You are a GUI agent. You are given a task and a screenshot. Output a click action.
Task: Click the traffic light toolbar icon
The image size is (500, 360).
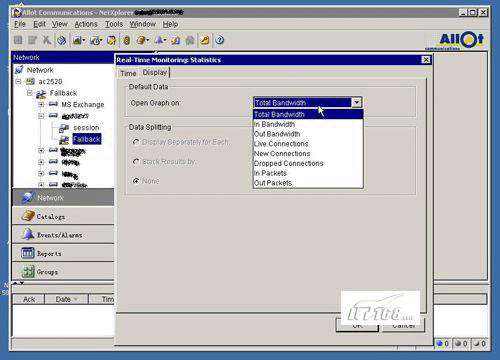126,40
